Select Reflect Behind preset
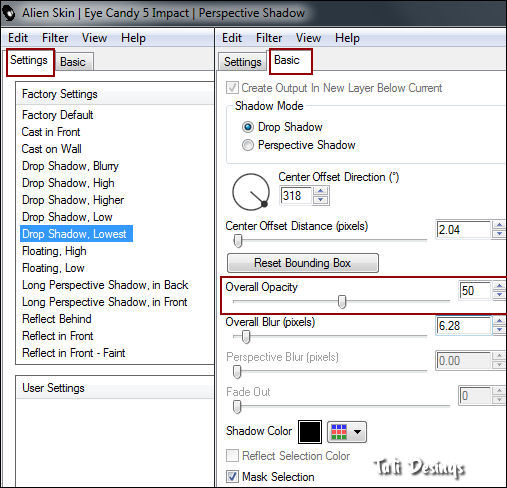The width and height of the screenshot is (507, 488). click(x=57, y=319)
